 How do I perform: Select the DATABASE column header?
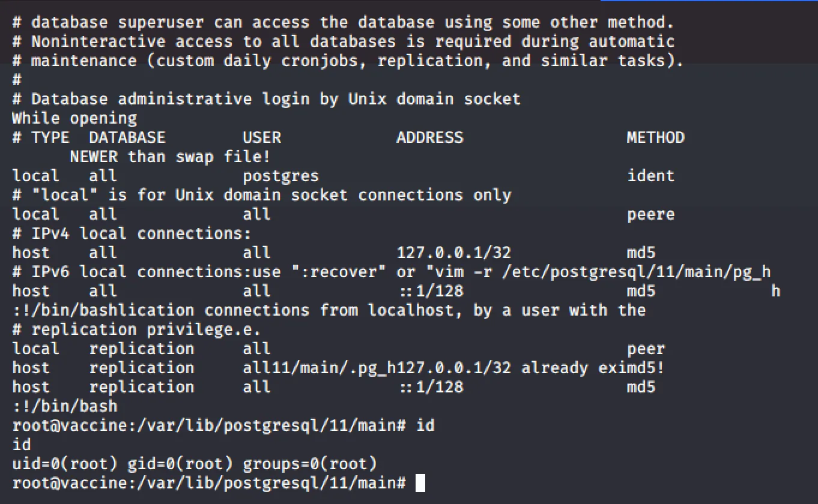[127, 137]
